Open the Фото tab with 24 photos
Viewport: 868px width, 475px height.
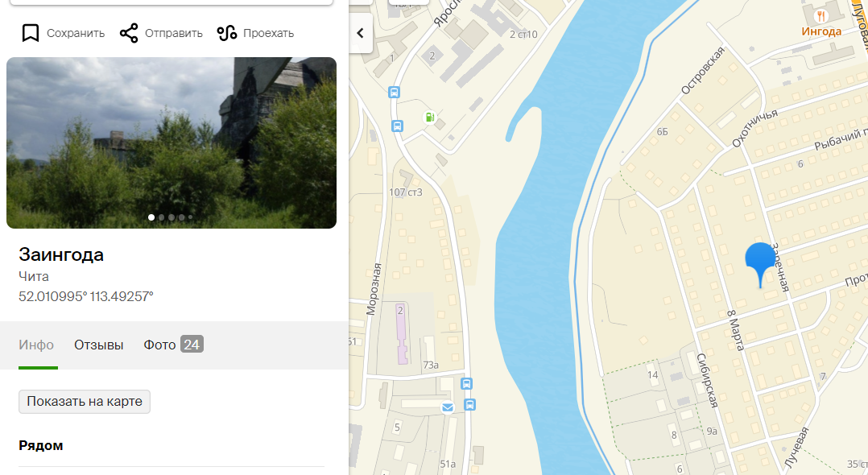pos(173,345)
